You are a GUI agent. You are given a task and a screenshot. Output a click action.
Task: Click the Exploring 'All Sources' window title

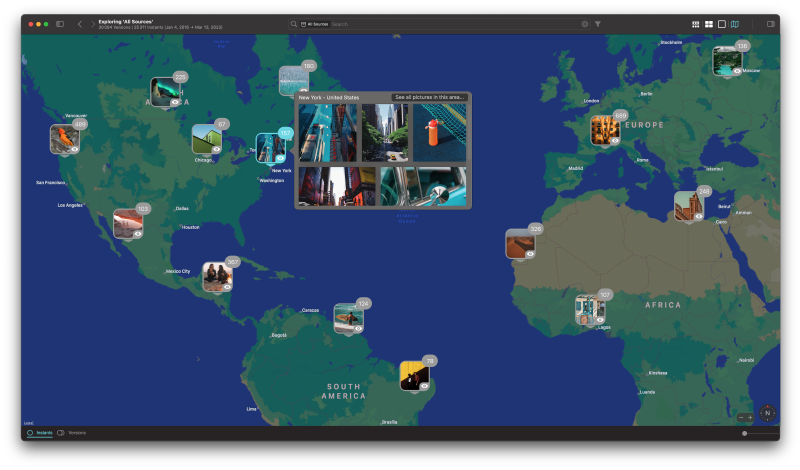coord(126,21)
